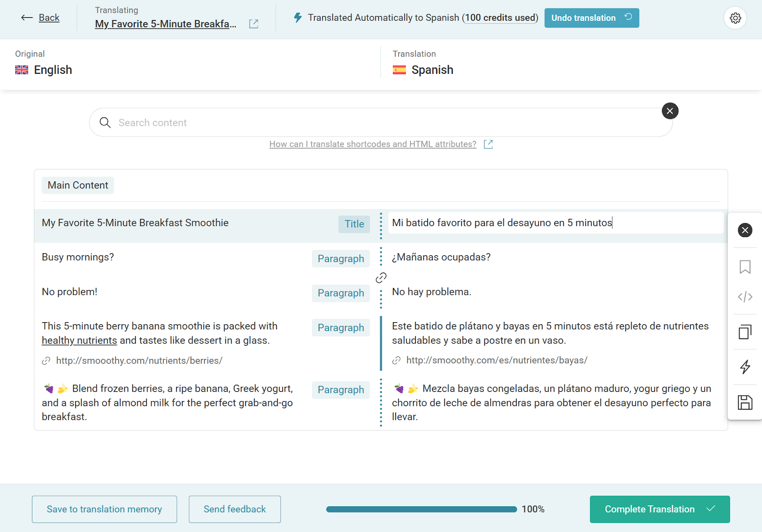Close the side toolbar with X icon
The width and height of the screenshot is (762, 532).
745,230
